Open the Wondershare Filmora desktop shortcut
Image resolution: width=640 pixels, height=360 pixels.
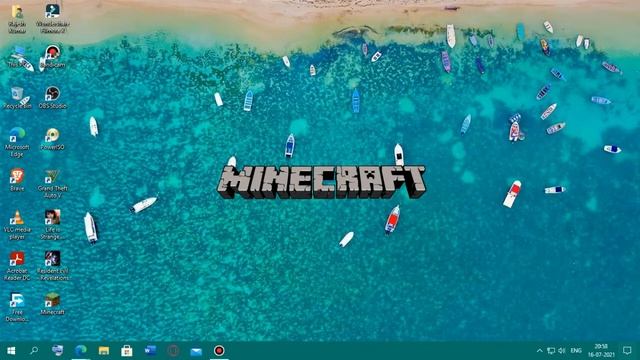click(53, 19)
